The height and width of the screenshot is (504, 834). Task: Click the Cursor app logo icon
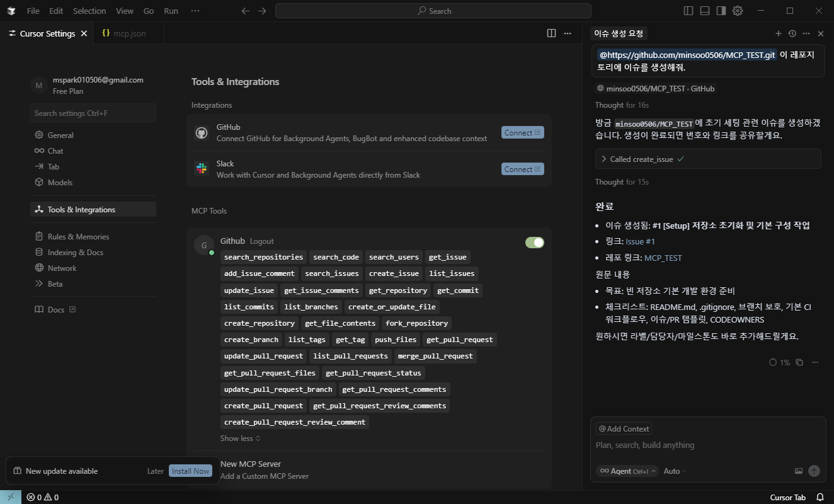(11, 11)
